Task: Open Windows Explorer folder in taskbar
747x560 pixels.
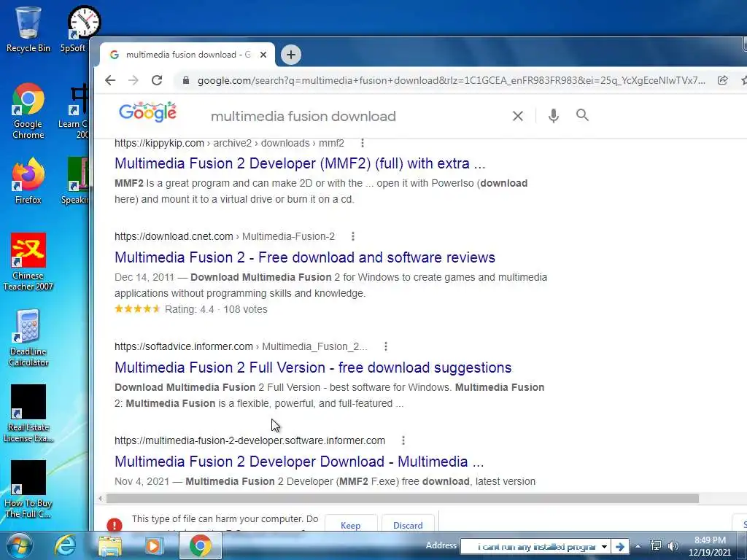Action: (109, 546)
